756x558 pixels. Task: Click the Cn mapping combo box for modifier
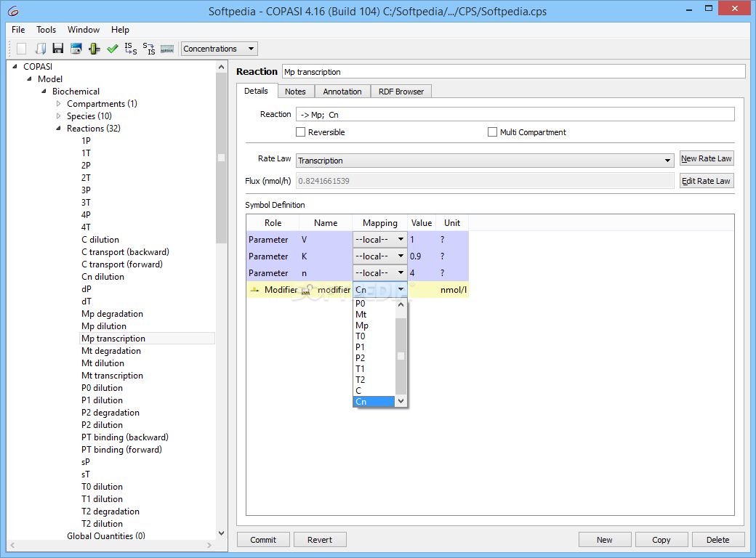(380, 290)
